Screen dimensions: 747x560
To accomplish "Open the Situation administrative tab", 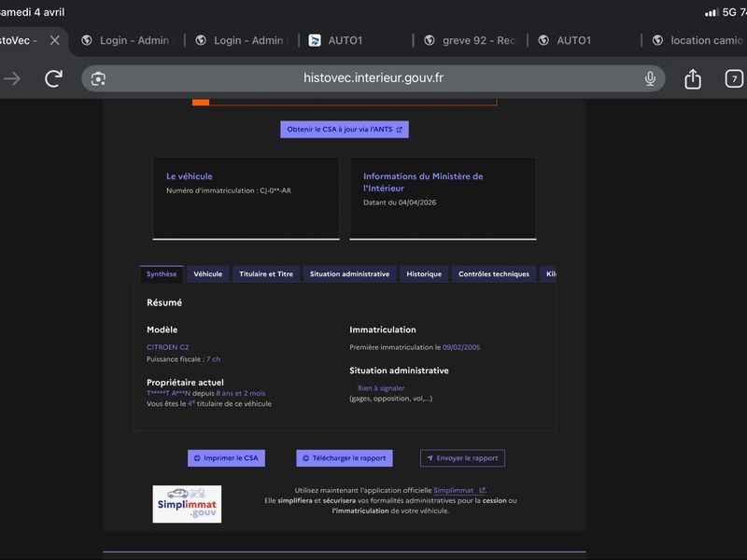I will (x=349, y=274).
